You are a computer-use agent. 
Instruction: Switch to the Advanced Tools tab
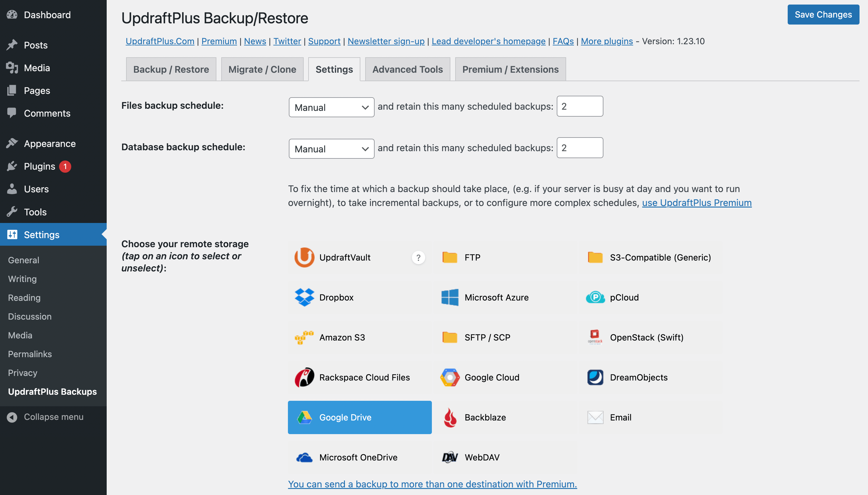(407, 69)
